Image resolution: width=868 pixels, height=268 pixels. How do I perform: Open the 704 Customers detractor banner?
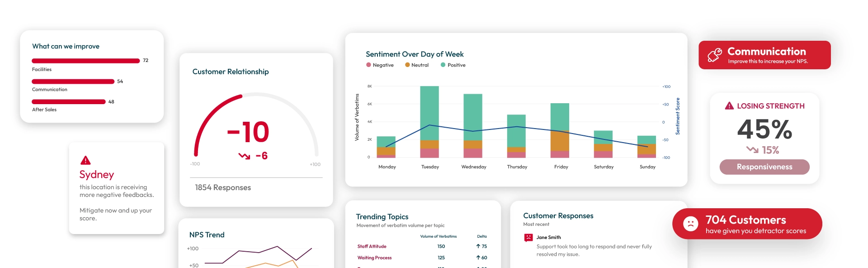click(747, 224)
